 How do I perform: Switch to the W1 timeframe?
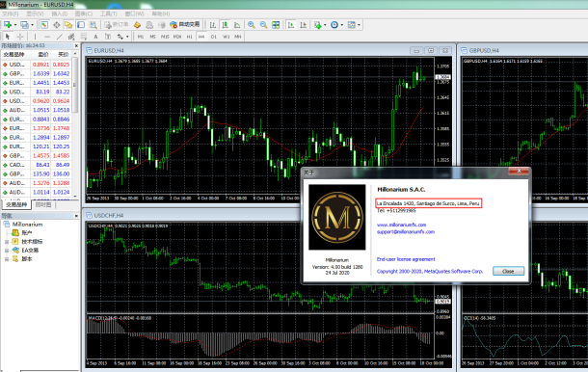[x=227, y=37]
